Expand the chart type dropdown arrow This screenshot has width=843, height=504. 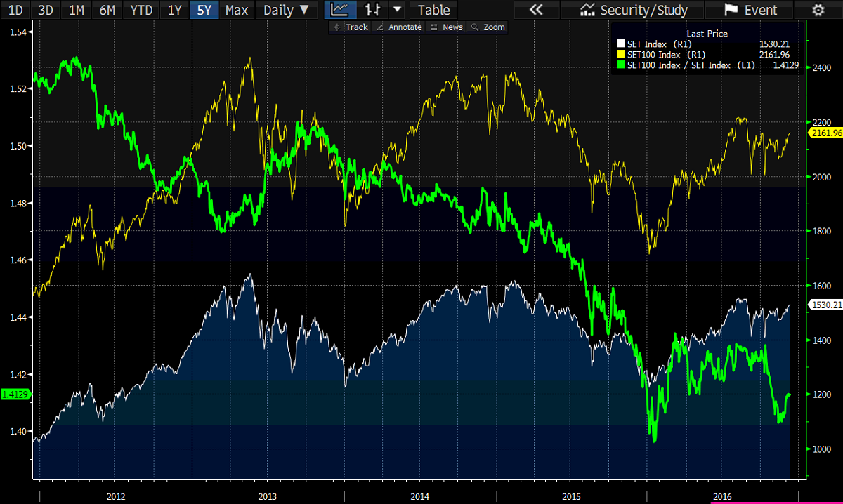pyautogui.click(x=396, y=10)
